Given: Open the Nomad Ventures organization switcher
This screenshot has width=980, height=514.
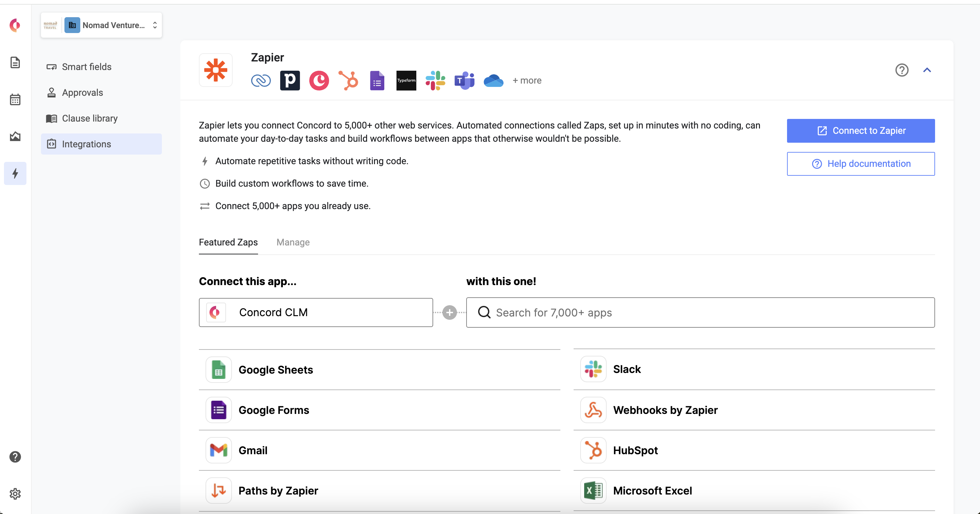Looking at the screenshot, I should (101, 25).
